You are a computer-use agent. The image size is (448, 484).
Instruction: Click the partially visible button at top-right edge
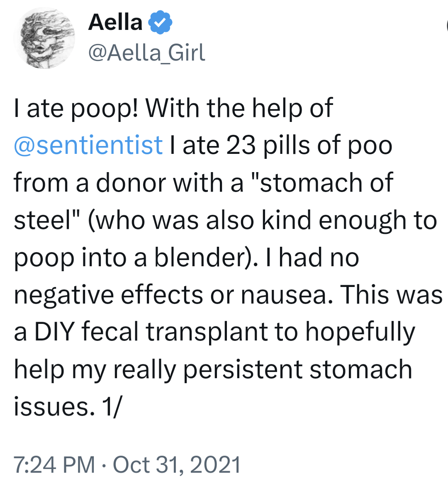[x=446, y=26]
